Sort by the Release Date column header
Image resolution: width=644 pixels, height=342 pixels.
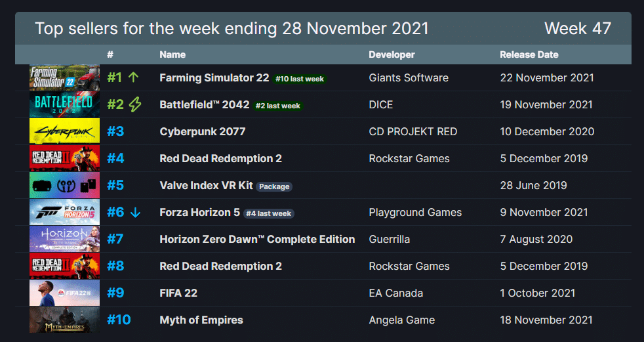[529, 54]
